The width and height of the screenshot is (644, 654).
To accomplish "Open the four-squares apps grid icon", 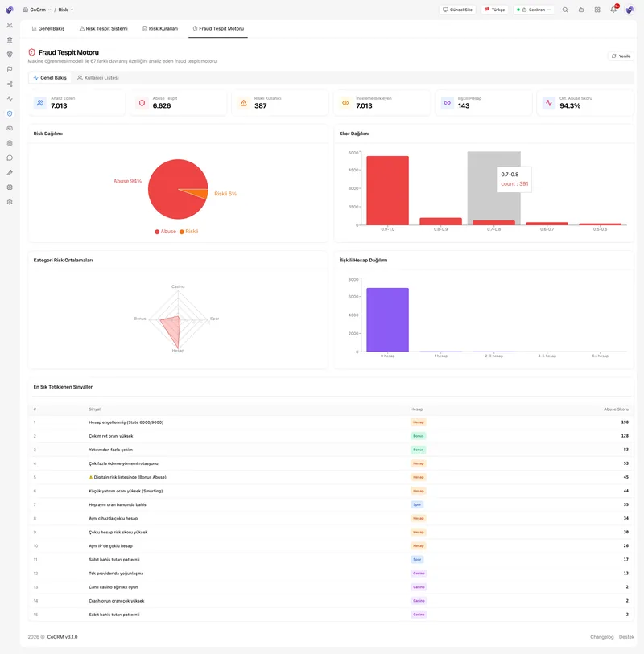I will [x=597, y=10].
